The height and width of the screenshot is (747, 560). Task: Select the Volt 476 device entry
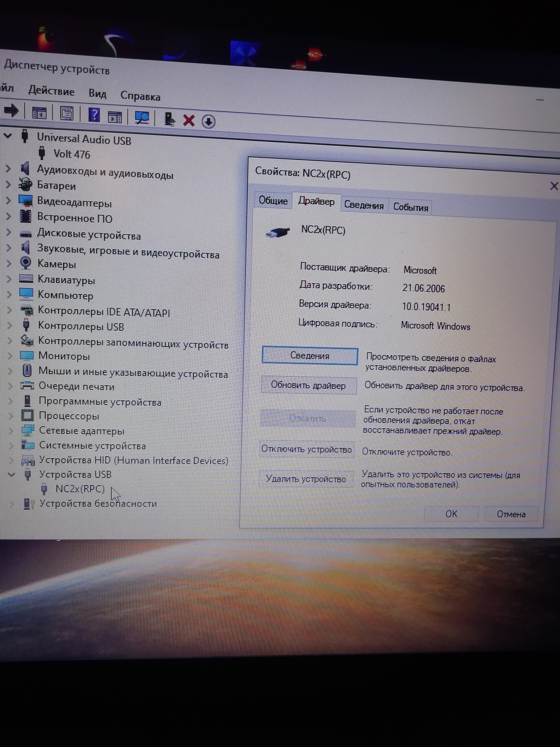(72, 154)
